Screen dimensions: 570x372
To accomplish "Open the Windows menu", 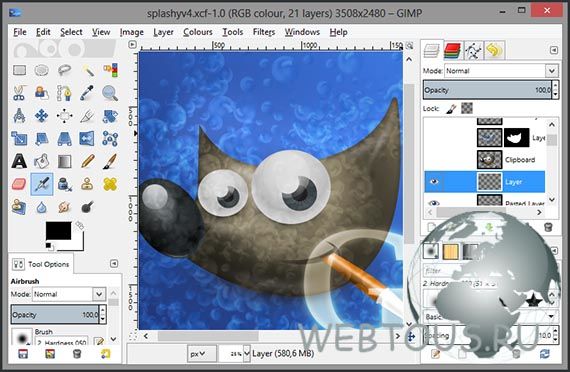I will (x=302, y=32).
